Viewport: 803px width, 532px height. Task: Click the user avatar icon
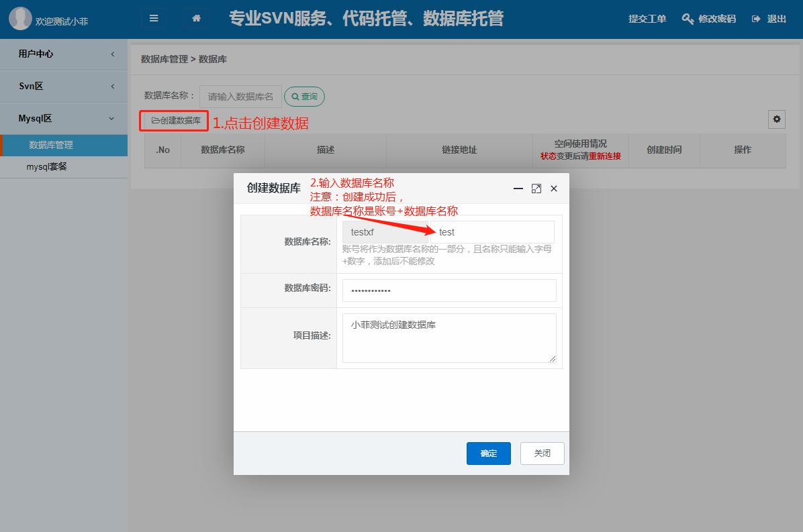[20, 19]
